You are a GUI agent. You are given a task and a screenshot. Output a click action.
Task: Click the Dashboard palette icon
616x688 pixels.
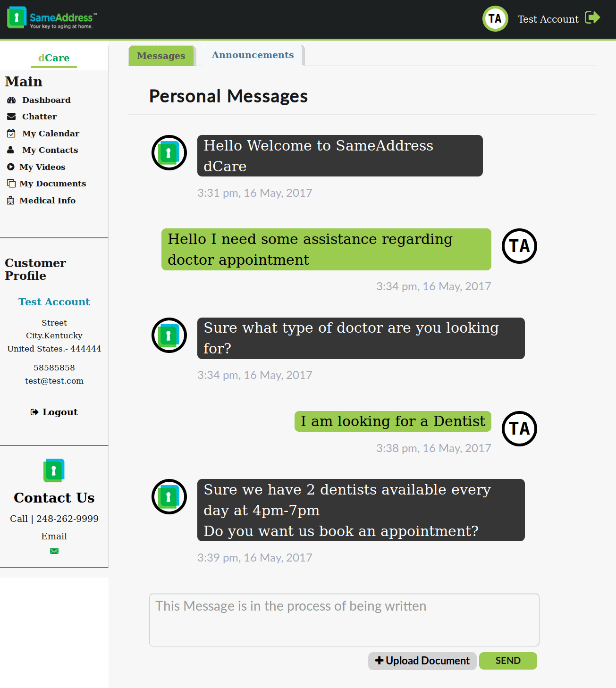coord(11,100)
